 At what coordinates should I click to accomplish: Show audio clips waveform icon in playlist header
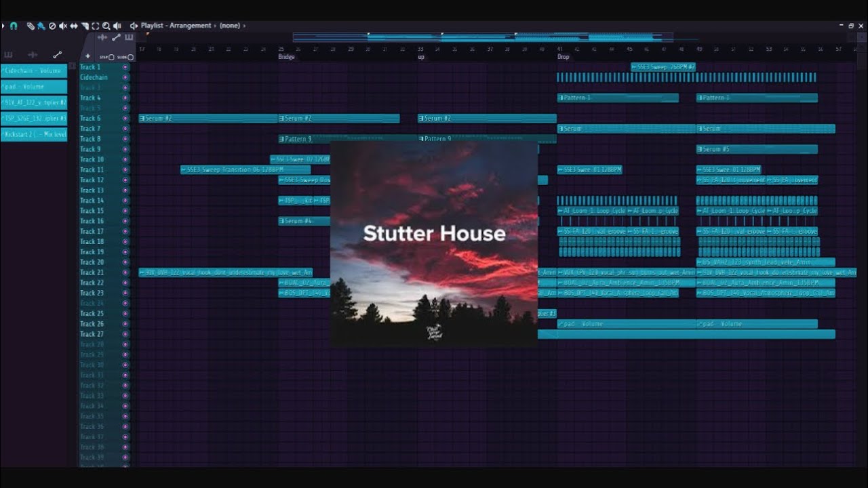tap(102, 38)
